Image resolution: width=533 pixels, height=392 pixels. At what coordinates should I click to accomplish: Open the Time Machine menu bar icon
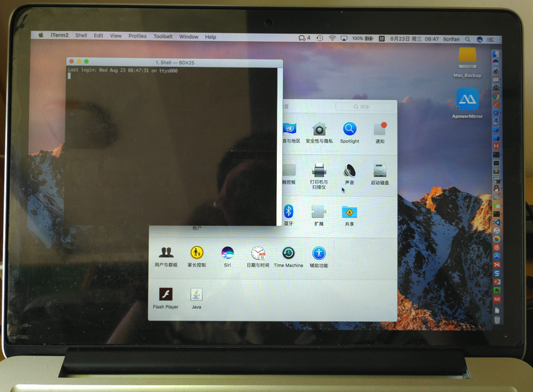click(x=319, y=38)
